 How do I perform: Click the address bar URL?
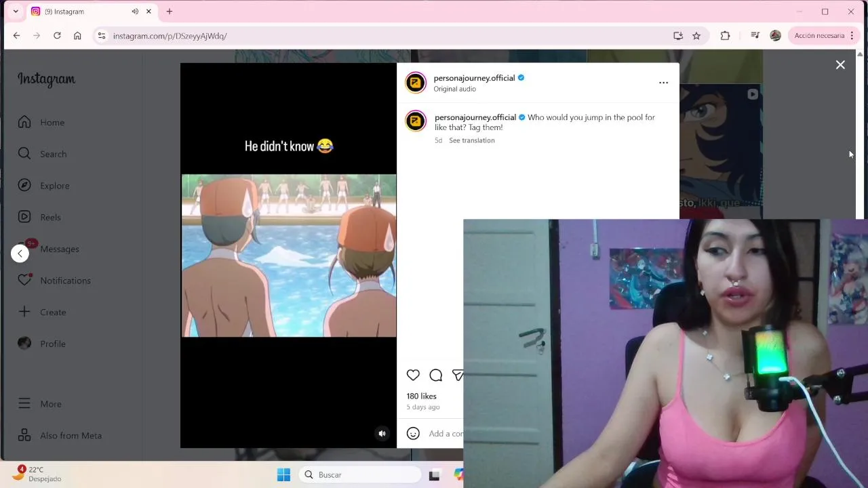tap(170, 36)
